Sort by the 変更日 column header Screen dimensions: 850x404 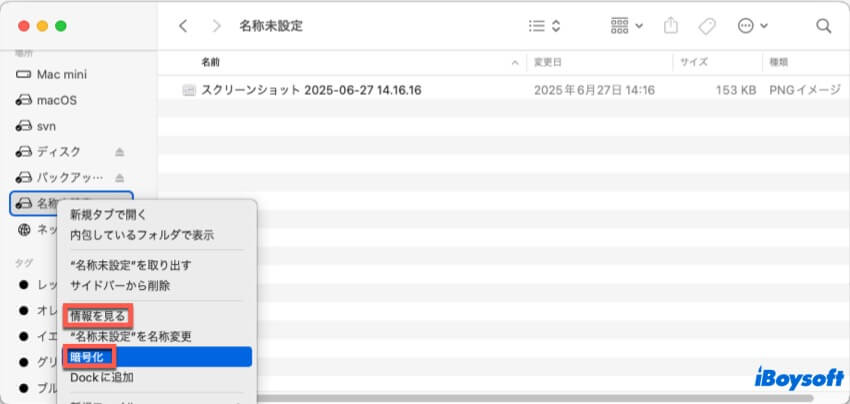pyautogui.click(x=548, y=62)
